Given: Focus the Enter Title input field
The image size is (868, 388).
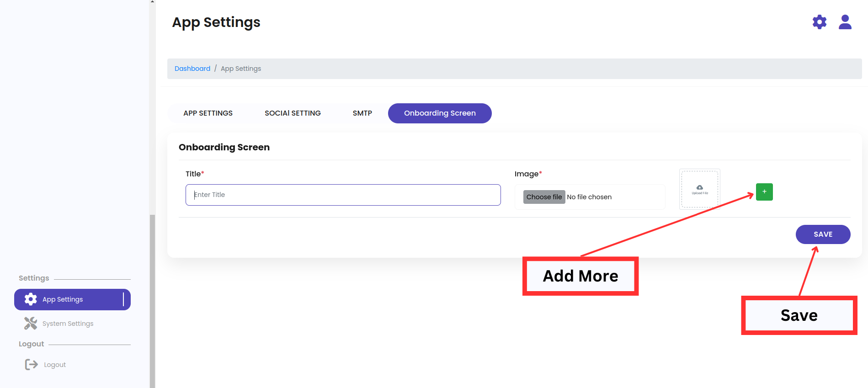Looking at the screenshot, I should click(x=343, y=195).
